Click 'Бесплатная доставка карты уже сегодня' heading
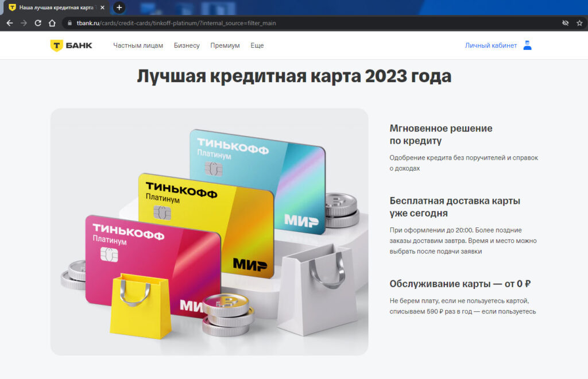This screenshot has height=379, width=588. click(x=455, y=207)
